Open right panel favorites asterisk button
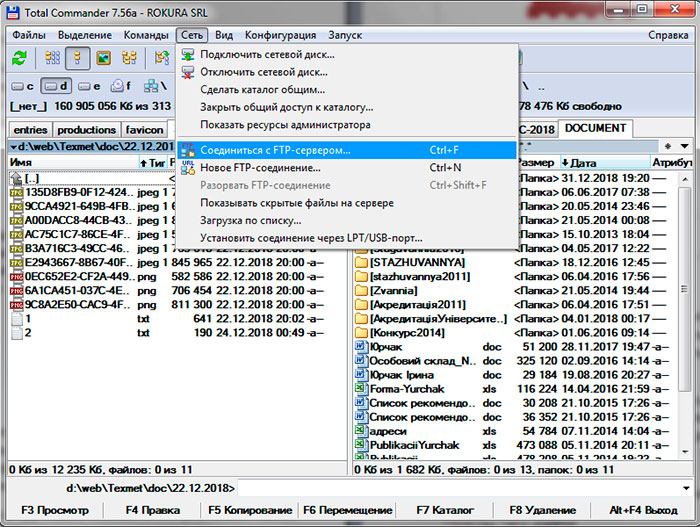 click(668, 146)
